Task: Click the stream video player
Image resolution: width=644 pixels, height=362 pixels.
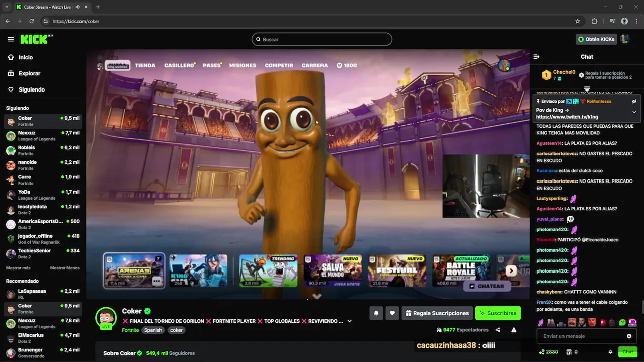Action: (x=307, y=174)
